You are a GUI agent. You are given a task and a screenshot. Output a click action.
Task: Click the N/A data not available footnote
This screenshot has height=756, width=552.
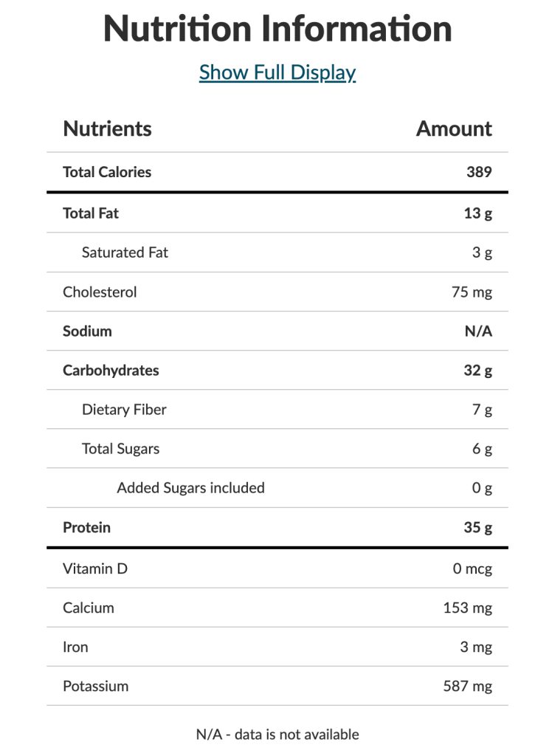click(277, 735)
